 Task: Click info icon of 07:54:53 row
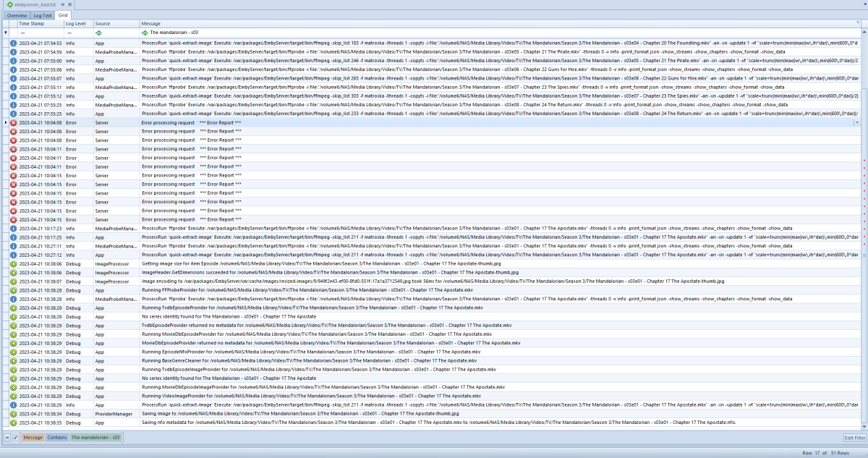pos(13,43)
